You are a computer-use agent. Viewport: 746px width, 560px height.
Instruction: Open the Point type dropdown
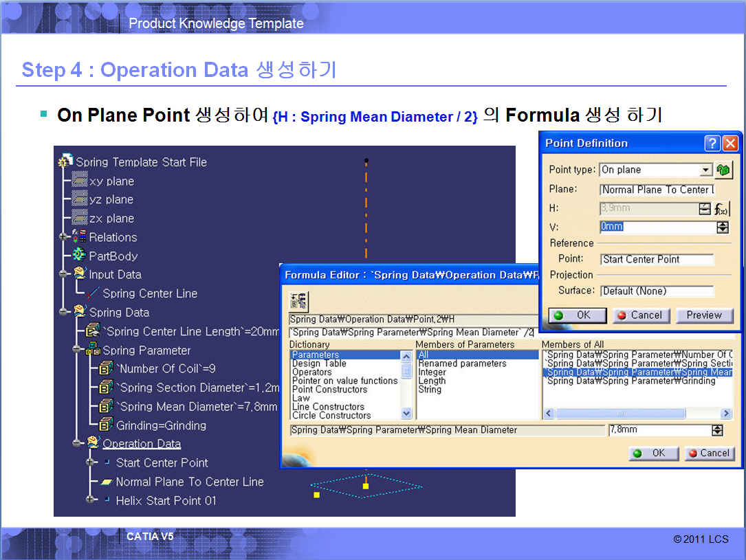(x=705, y=170)
